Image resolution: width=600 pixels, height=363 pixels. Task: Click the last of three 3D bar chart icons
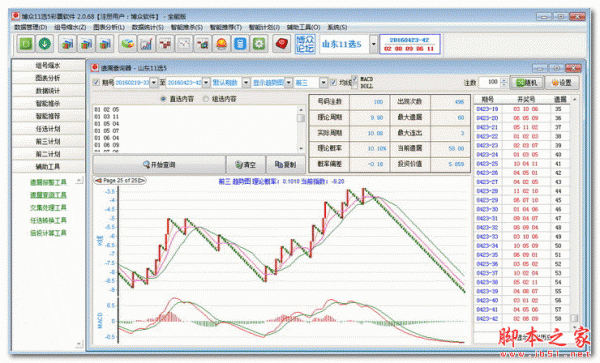pos(105,44)
